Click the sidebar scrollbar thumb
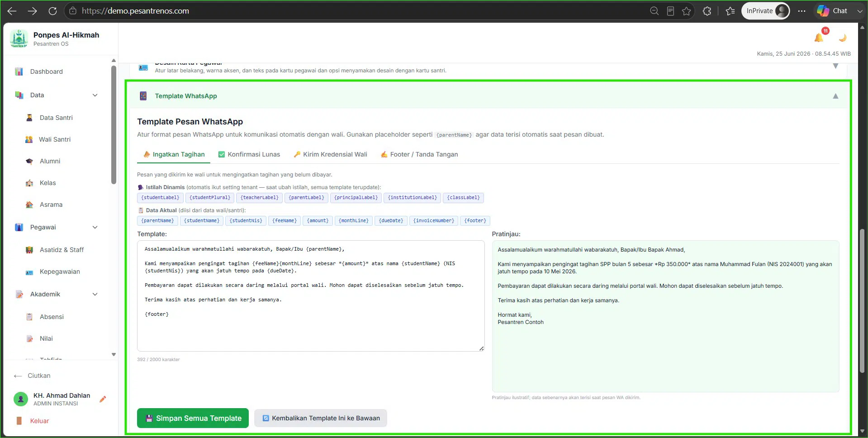Image resolution: width=868 pixels, height=438 pixels. tap(114, 125)
